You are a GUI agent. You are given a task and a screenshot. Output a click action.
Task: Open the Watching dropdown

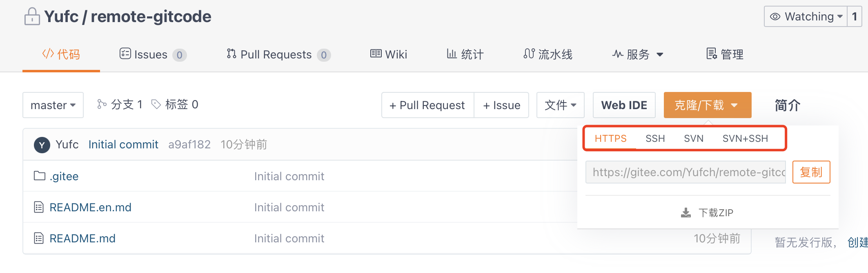[805, 17]
